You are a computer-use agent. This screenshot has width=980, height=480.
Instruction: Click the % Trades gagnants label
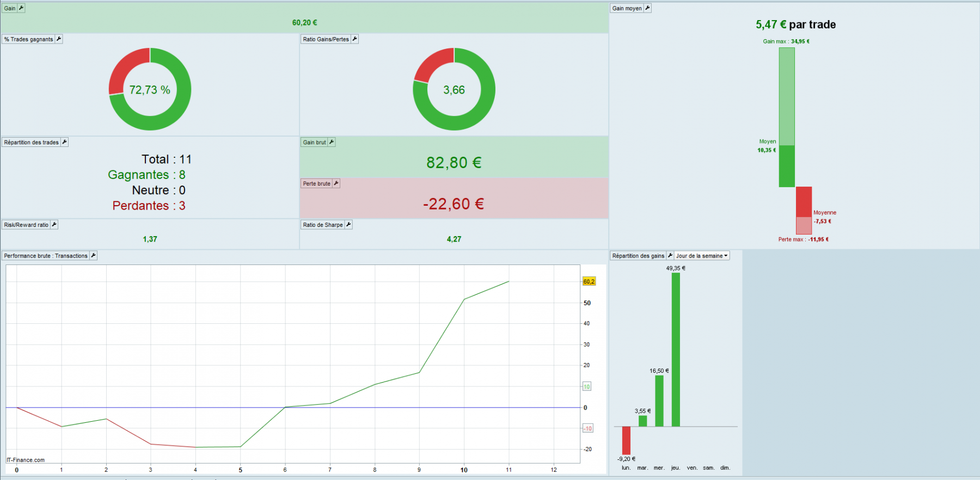click(29, 39)
